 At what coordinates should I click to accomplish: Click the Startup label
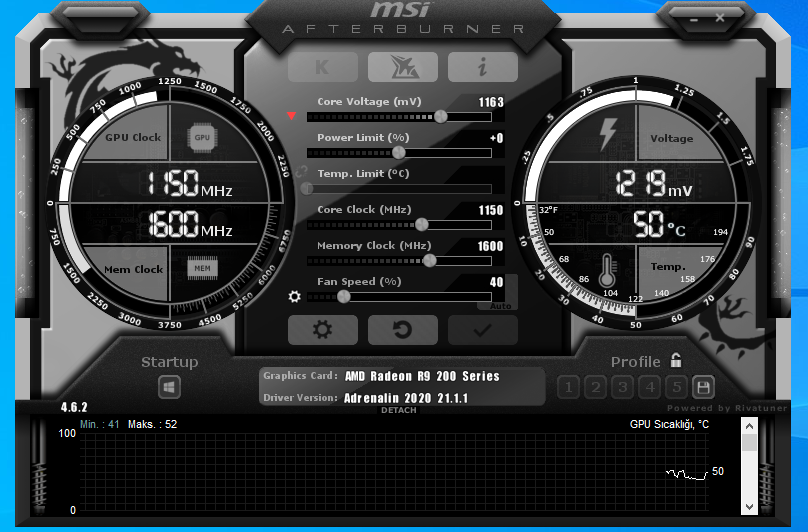(170, 362)
